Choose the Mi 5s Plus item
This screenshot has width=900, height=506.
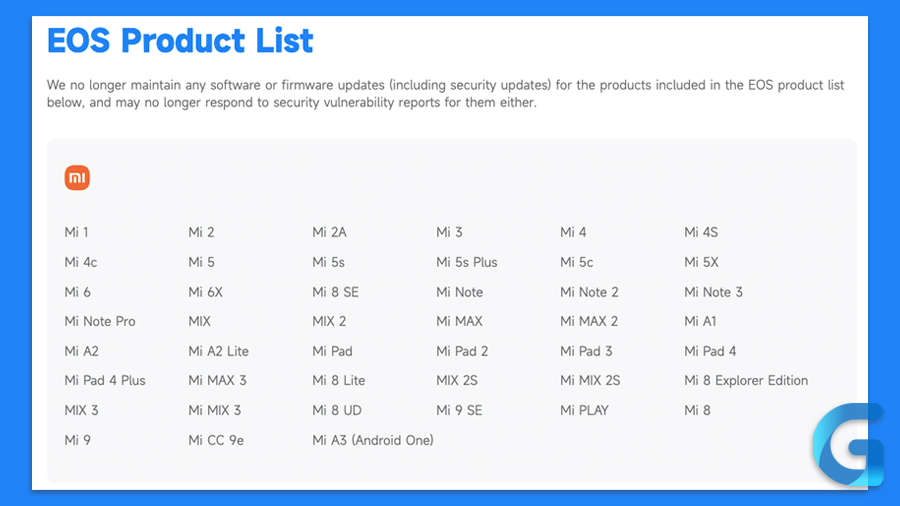[467, 262]
